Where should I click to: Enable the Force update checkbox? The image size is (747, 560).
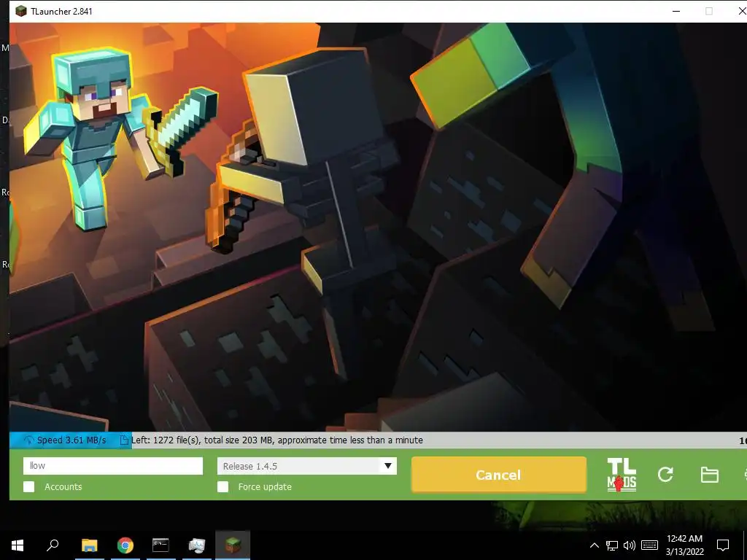[x=222, y=486]
